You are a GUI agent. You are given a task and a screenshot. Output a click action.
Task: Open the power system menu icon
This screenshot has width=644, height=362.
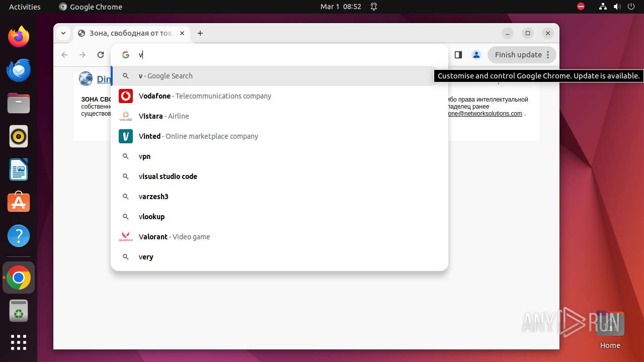[x=631, y=7]
